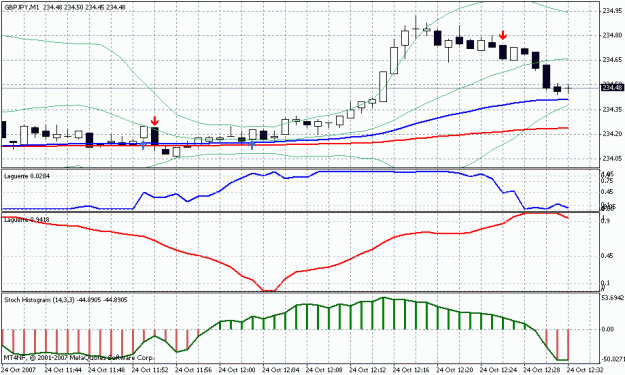The width and height of the screenshot is (625, 375).
Task: Select red sell arrow above 11:52 candle
Action: 155,121
